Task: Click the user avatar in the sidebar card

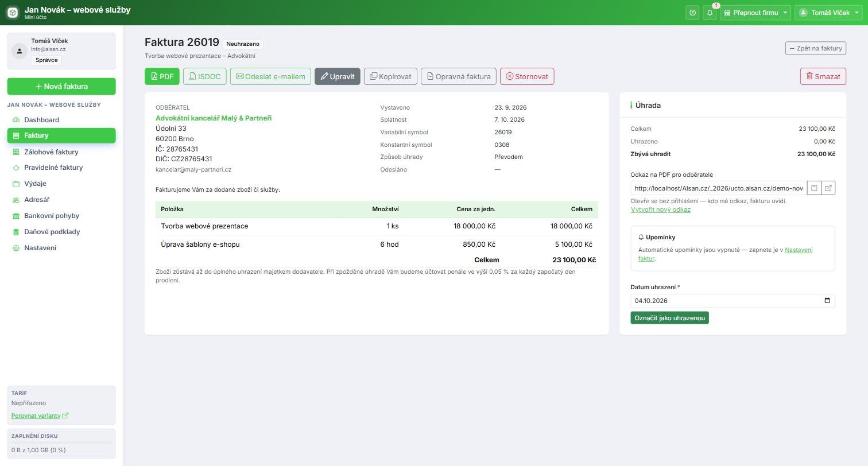Action: pos(20,51)
